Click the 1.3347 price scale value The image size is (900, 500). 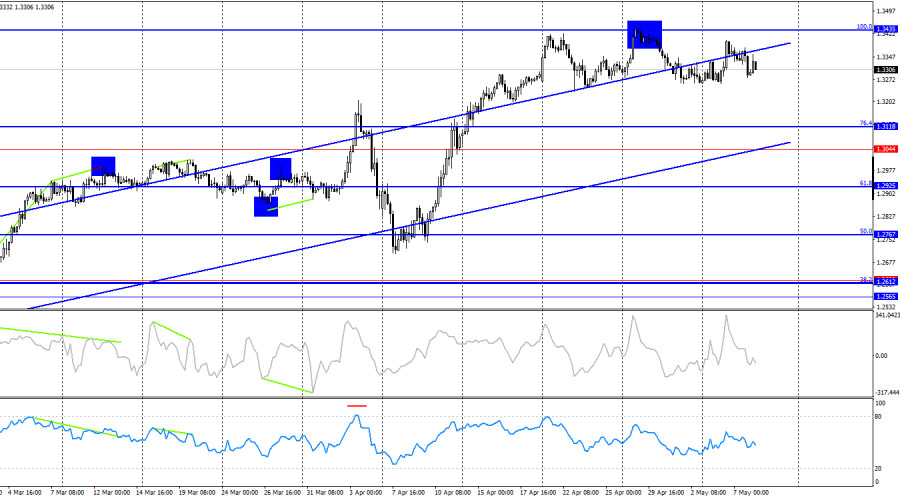pos(886,57)
